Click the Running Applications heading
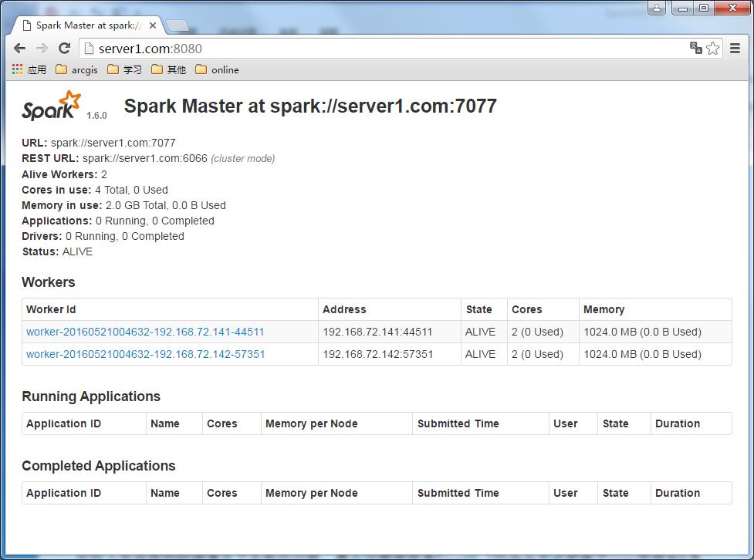Screen dimensions: 754x560 pyautogui.click(x=91, y=396)
